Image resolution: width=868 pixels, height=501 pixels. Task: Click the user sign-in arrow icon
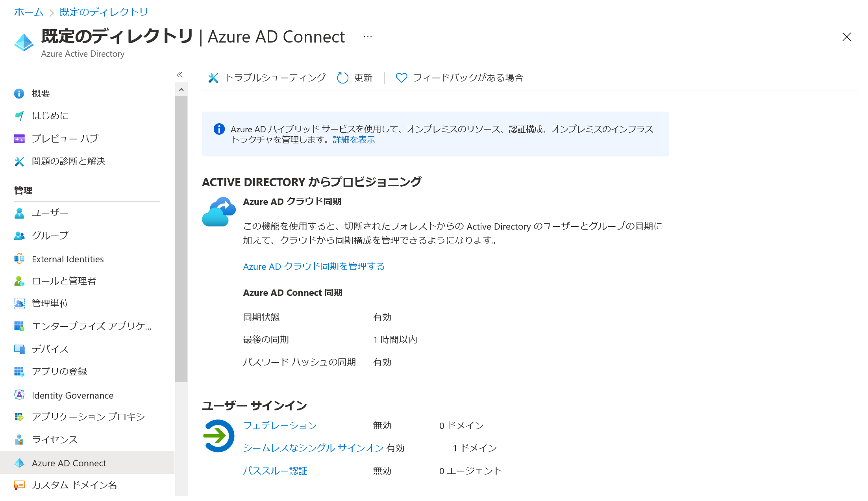click(218, 436)
